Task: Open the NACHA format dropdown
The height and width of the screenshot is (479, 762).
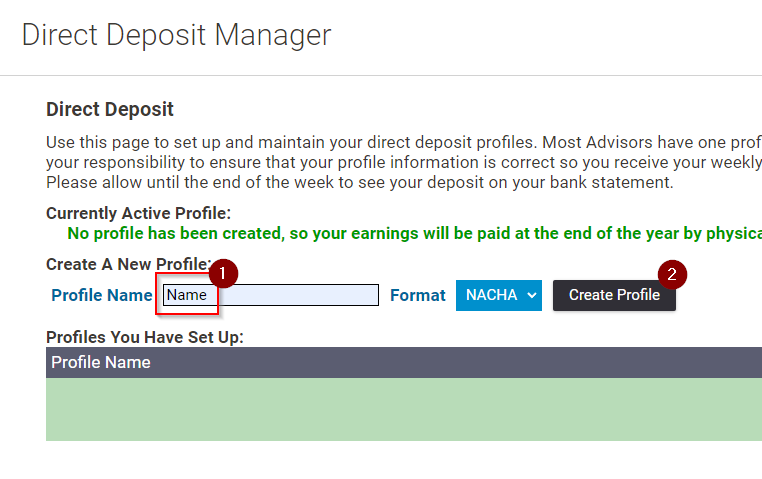Action: tap(498, 295)
